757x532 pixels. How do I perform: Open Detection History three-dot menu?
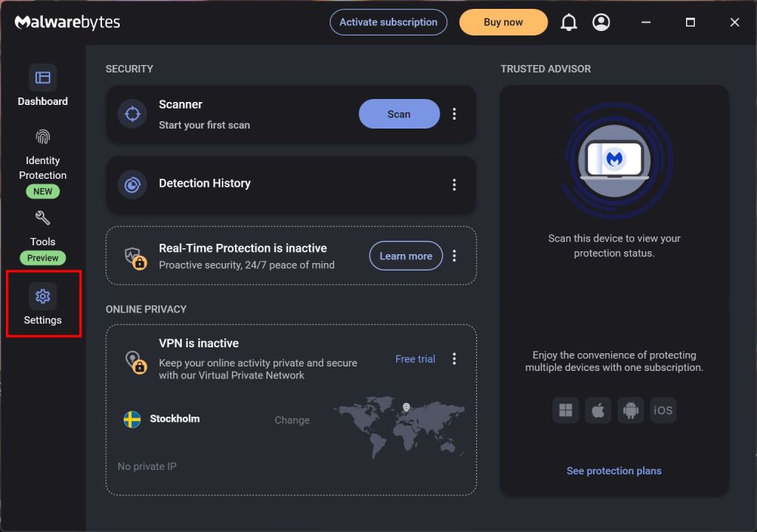click(454, 185)
